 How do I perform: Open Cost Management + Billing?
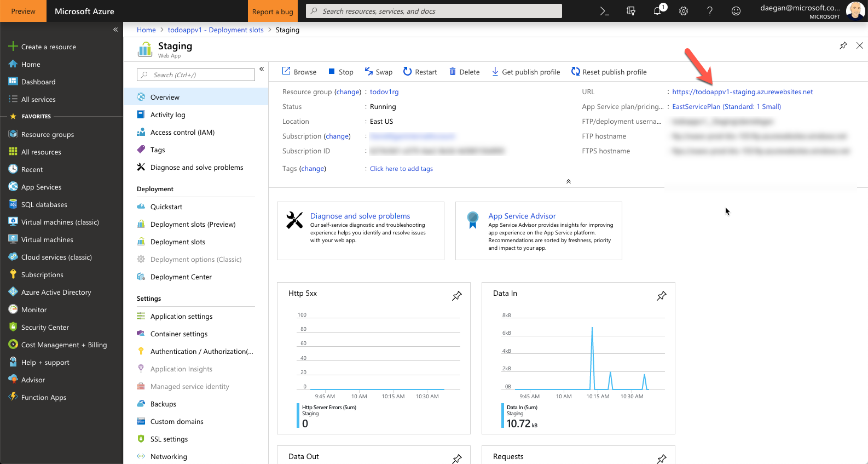pos(61,345)
